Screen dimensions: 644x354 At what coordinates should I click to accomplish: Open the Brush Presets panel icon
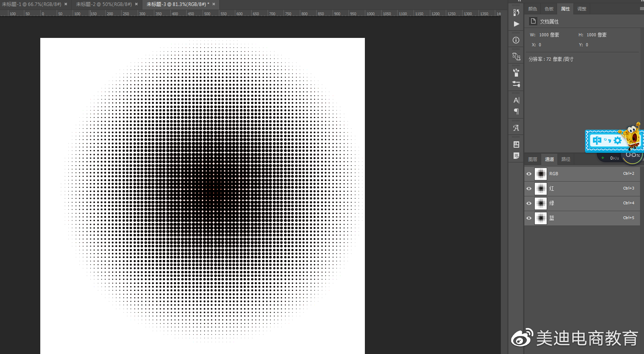pyautogui.click(x=516, y=73)
